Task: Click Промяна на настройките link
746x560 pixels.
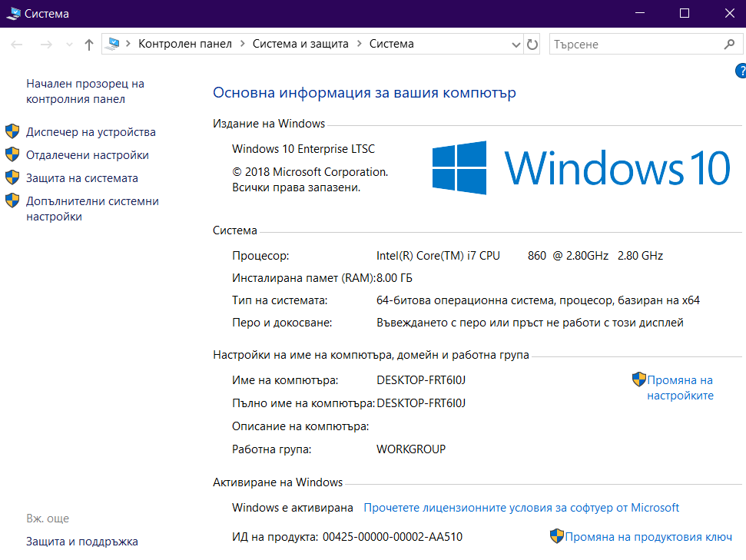Action: [680, 388]
